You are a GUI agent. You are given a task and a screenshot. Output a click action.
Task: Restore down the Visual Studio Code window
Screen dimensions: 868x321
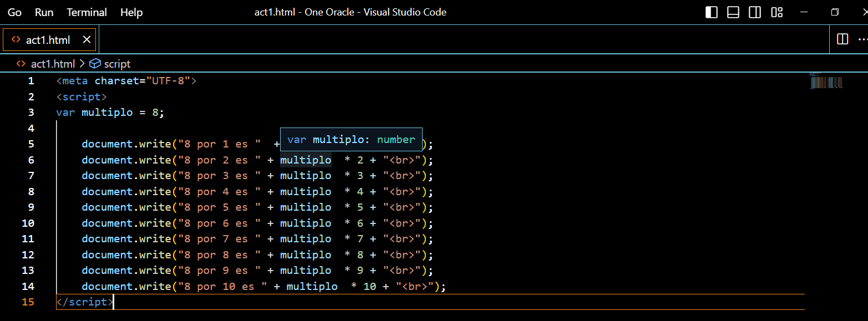point(835,12)
